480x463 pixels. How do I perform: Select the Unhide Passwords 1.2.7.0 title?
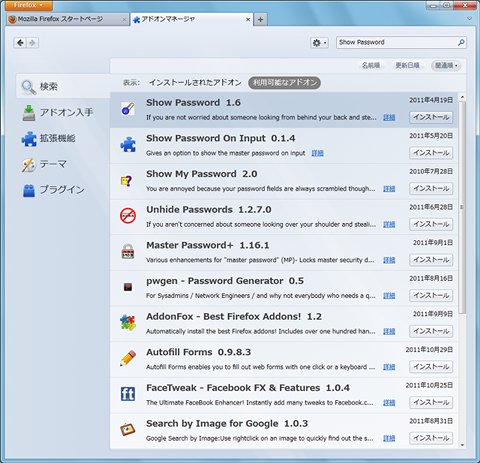[209, 209]
